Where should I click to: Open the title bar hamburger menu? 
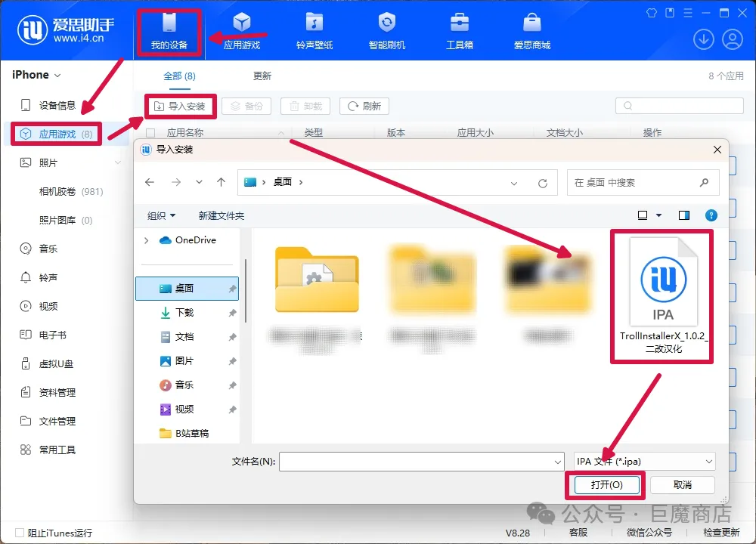point(688,13)
